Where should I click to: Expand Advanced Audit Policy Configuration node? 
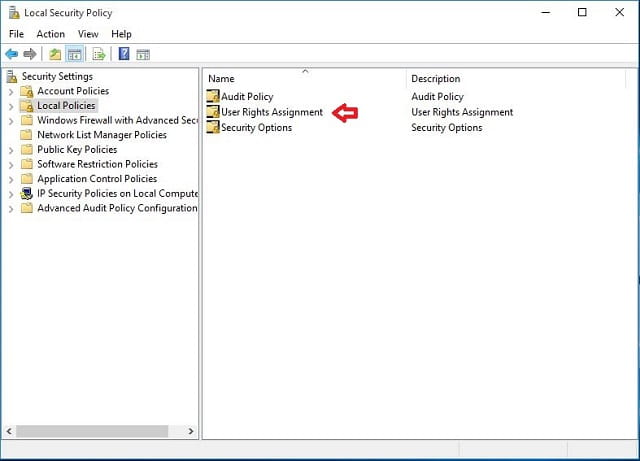point(11,209)
